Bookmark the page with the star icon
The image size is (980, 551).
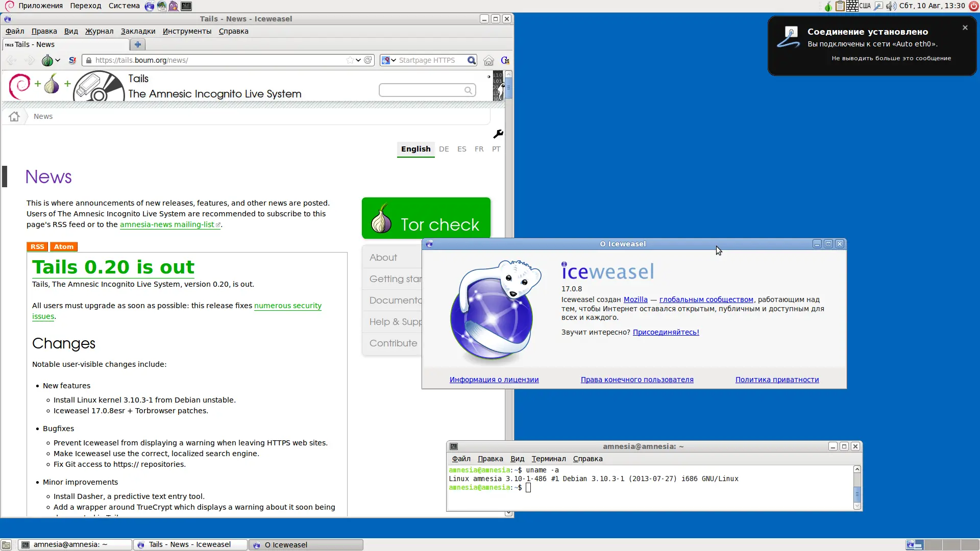(350, 60)
